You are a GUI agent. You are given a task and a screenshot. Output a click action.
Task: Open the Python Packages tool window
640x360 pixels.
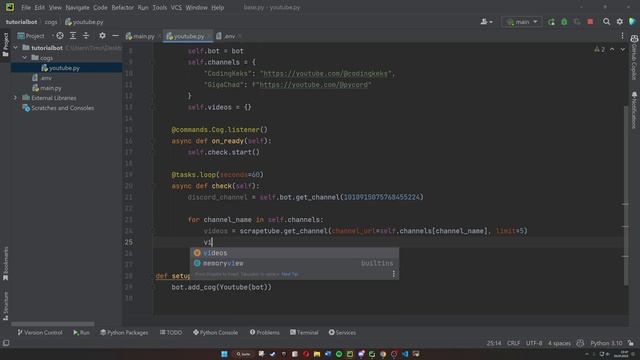[124, 333]
